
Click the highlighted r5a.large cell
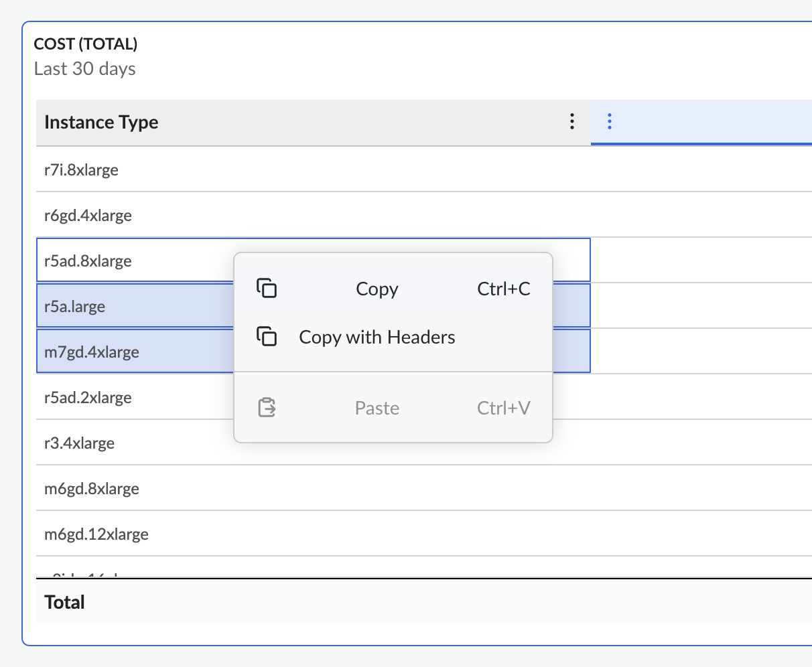click(x=75, y=307)
